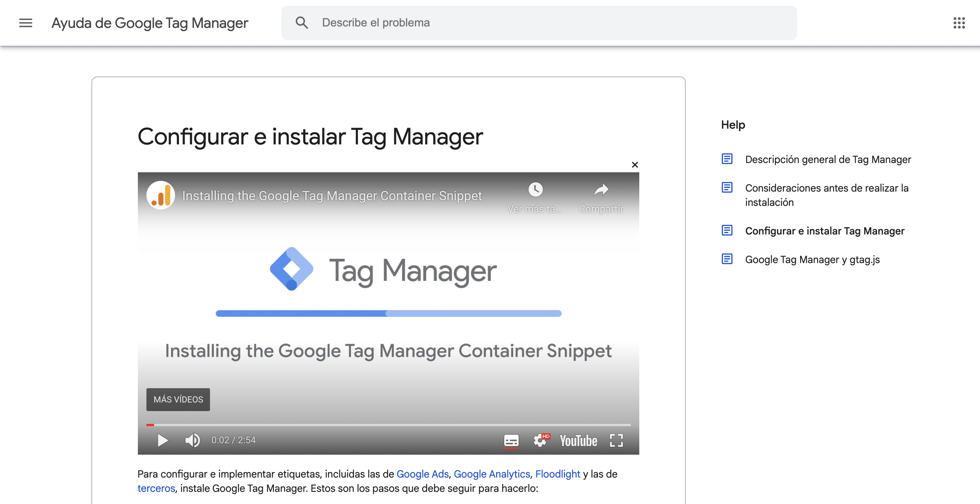980x504 pixels.
Task: Play the video
Action: click(162, 440)
